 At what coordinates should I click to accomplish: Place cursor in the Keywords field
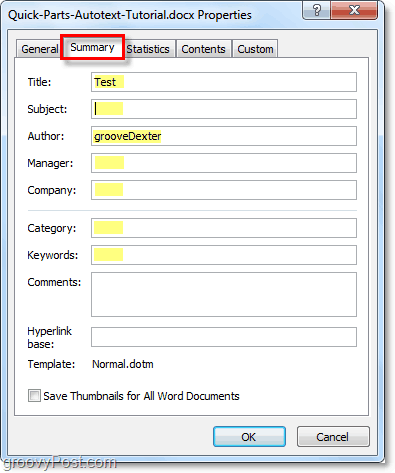tap(224, 255)
